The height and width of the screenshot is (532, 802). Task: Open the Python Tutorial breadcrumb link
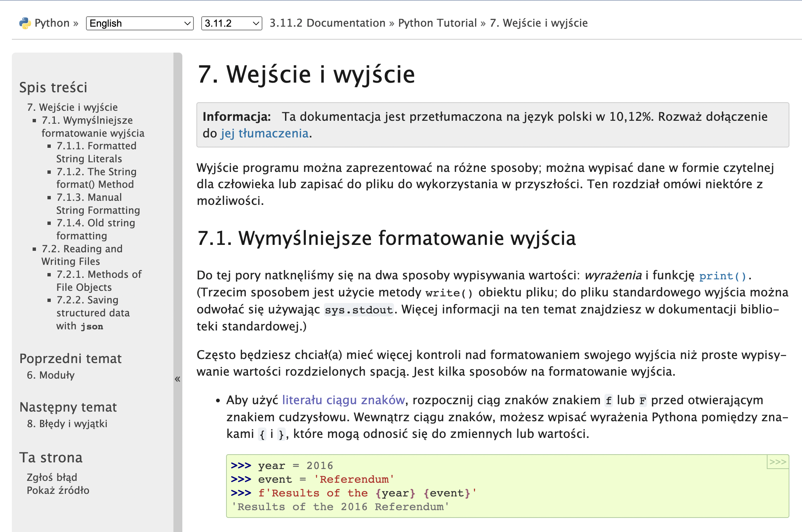tap(437, 23)
